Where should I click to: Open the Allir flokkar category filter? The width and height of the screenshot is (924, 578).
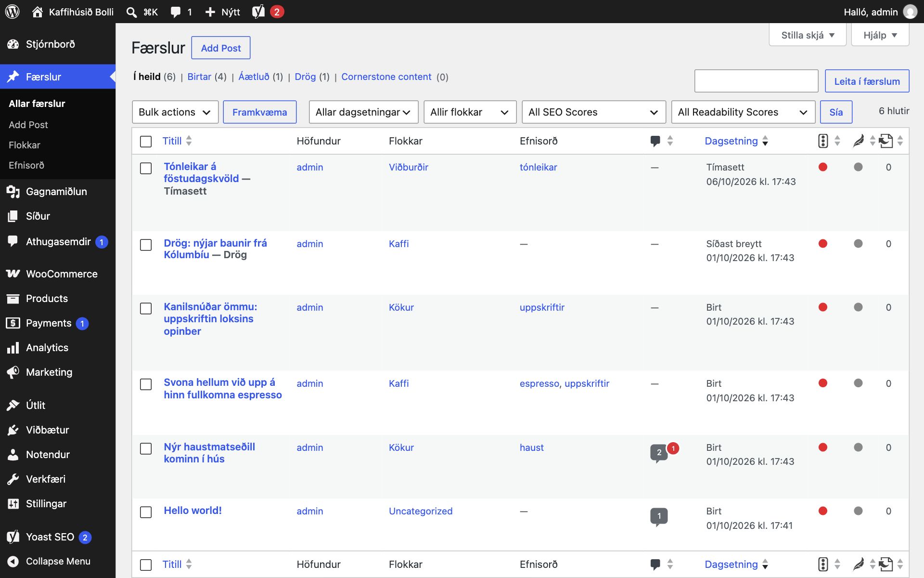point(470,112)
